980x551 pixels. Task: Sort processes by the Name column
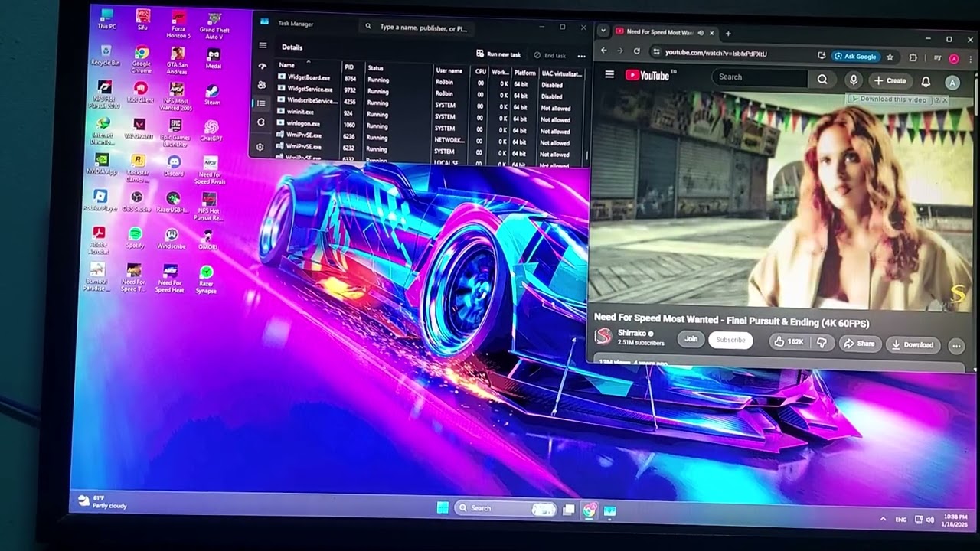coord(286,65)
